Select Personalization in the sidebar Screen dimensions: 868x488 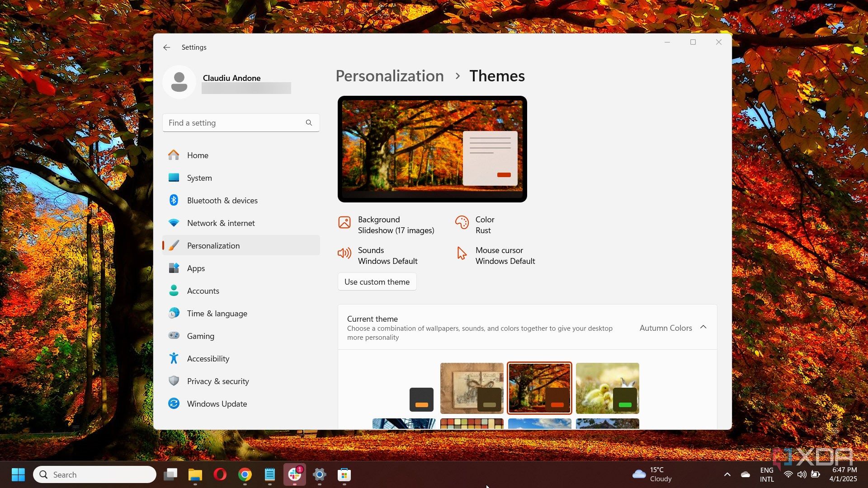coord(241,245)
